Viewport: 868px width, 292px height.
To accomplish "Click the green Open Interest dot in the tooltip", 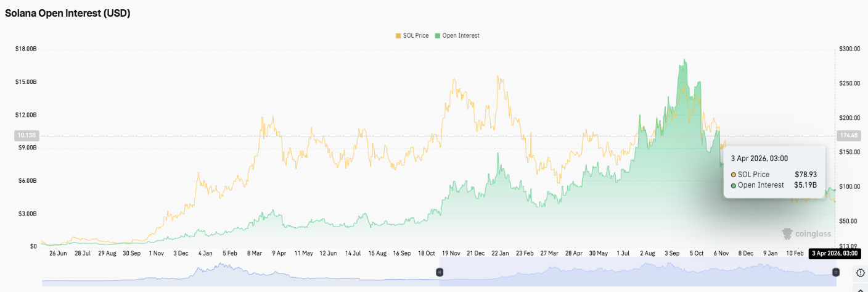I will click(733, 185).
